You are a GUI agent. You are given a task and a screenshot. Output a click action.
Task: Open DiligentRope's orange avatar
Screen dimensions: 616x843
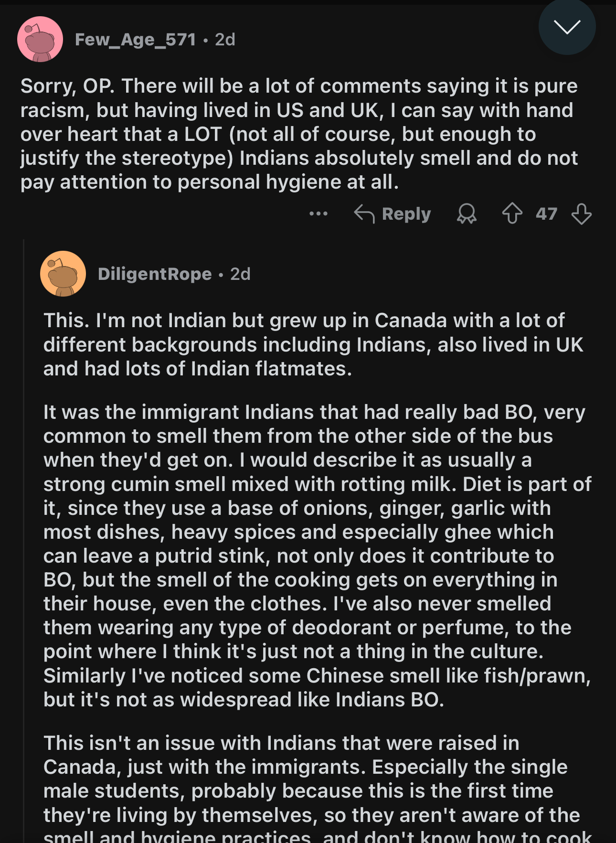[63, 274]
